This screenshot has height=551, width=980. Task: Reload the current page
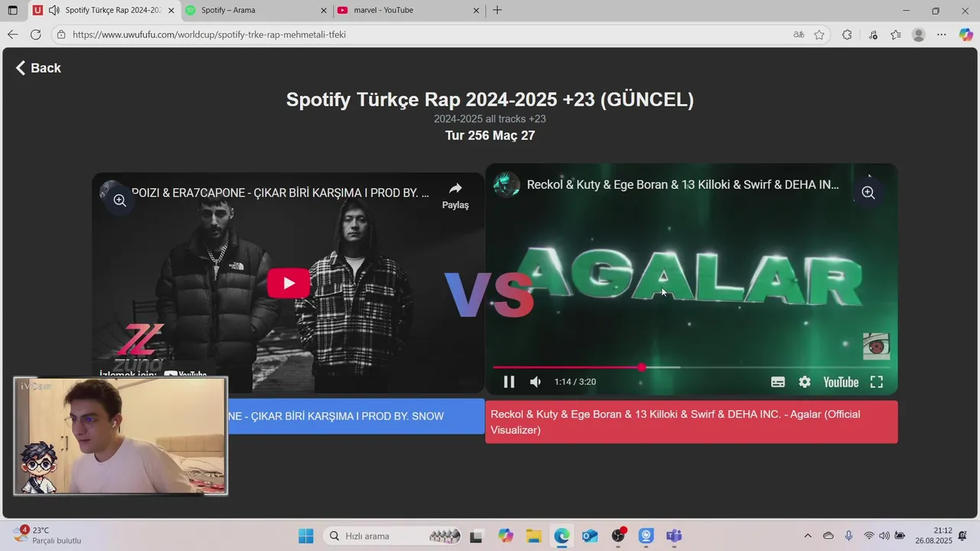pos(35,34)
